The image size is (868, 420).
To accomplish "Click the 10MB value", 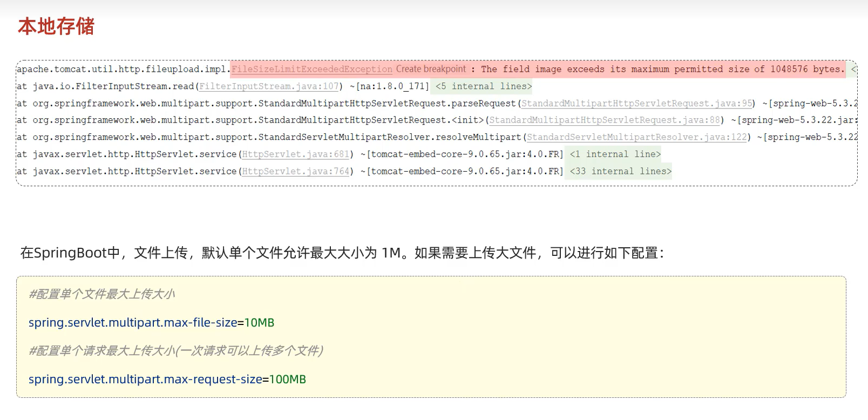I will 259,322.
